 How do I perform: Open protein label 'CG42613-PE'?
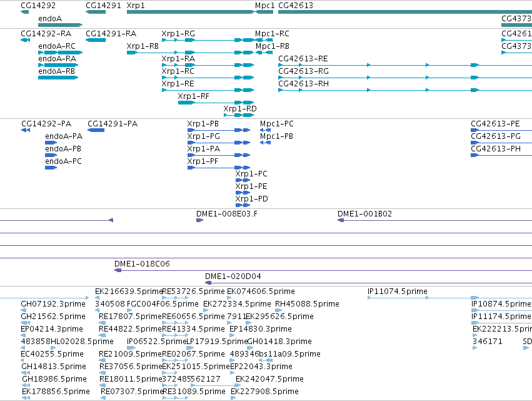pyautogui.click(x=495, y=124)
